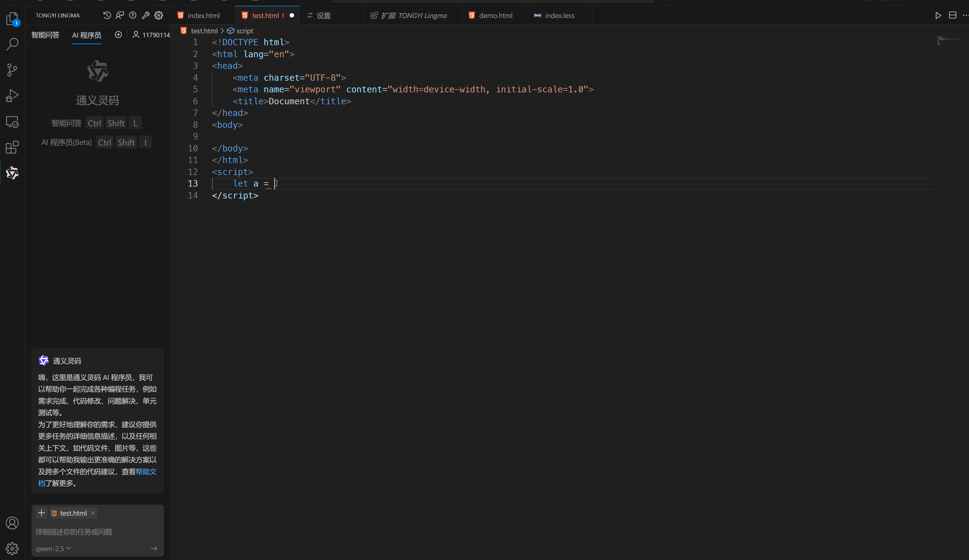Add context with plus button in chat input
This screenshot has height=560, width=969.
[x=42, y=513]
